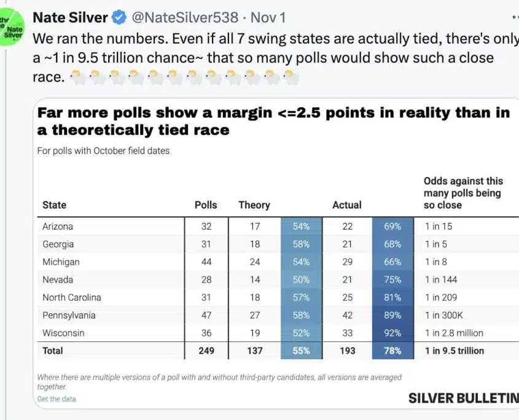Click the Actual column header
Screen dimensions: 519x420
coord(347,205)
